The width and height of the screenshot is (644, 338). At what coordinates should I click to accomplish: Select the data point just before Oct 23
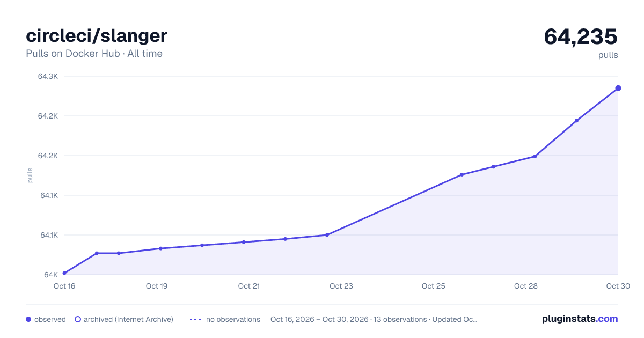(x=327, y=235)
